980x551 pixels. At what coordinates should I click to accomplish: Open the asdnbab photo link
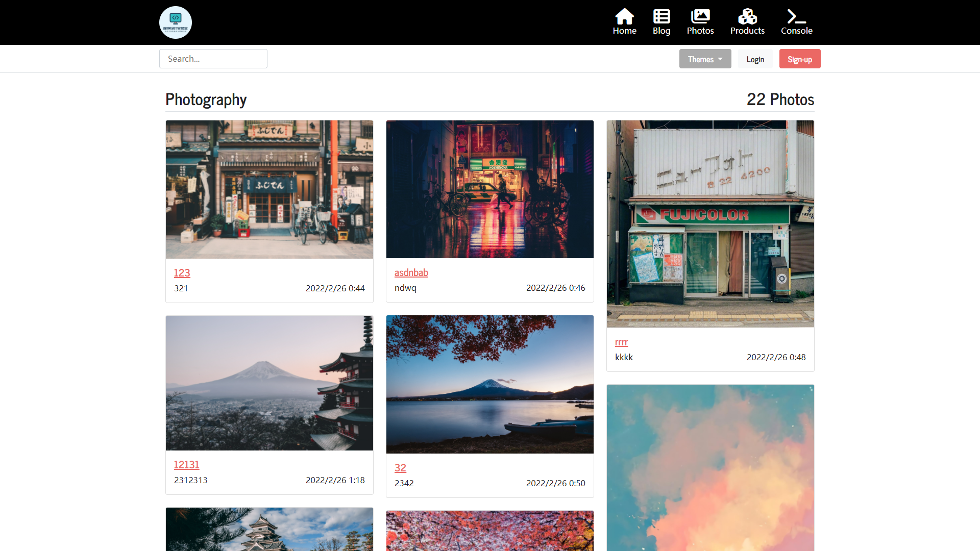pyautogui.click(x=411, y=273)
